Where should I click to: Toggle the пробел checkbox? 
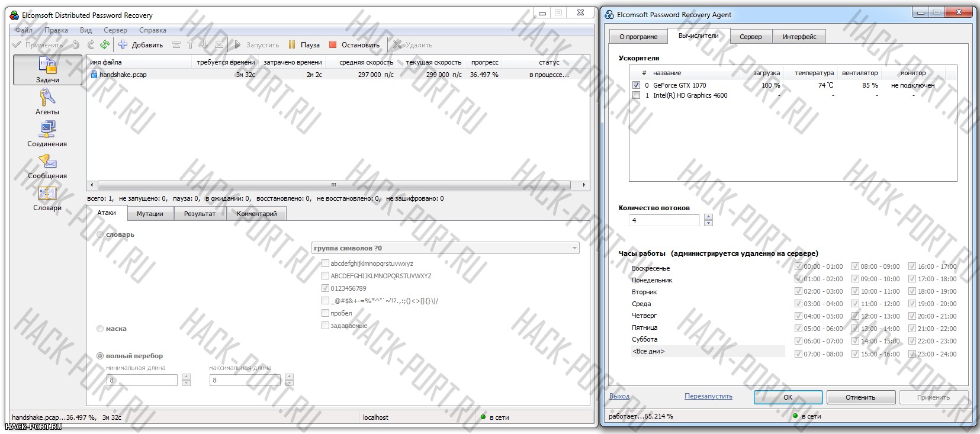(x=325, y=313)
